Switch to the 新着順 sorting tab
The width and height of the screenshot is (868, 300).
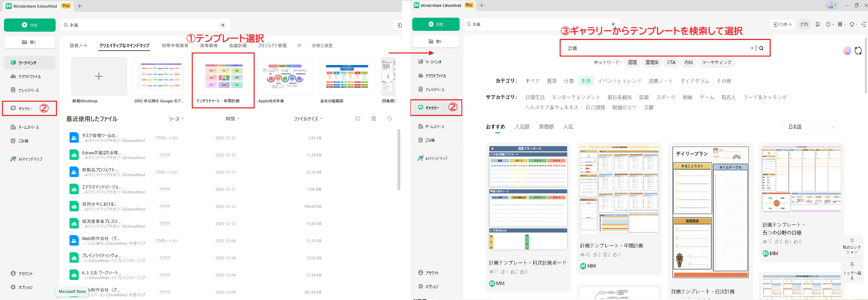pos(546,126)
